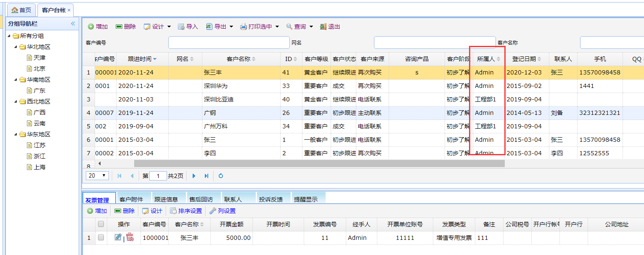644x255 pixels.
Task: Click the 导入 import button
Action: tap(188, 27)
